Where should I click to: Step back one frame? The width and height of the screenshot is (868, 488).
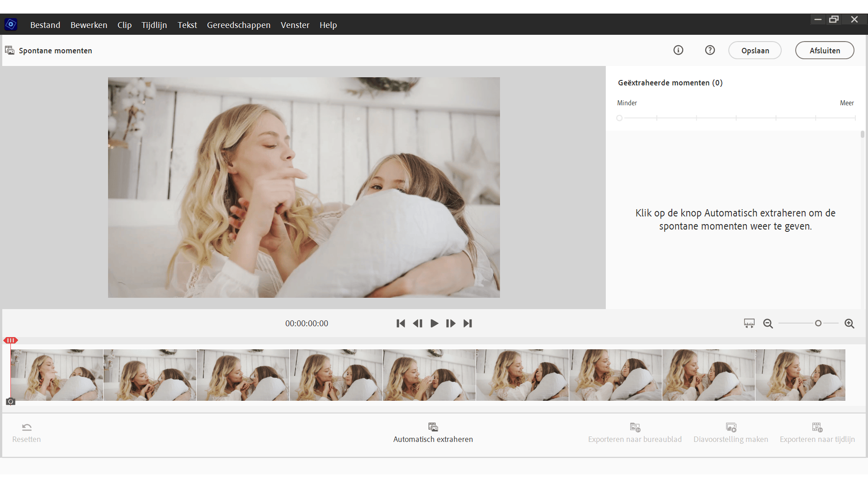[x=417, y=324]
